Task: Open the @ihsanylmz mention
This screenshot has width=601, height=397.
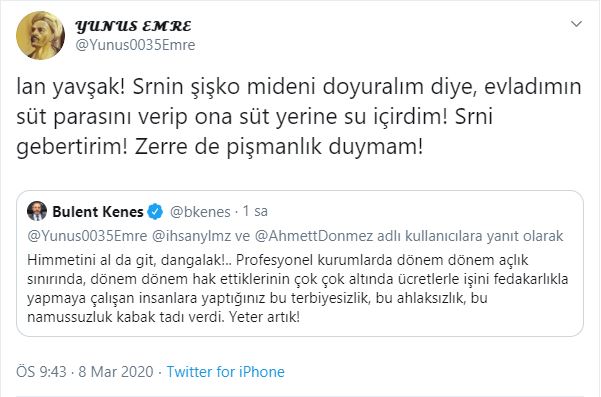Action: coord(192,236)
